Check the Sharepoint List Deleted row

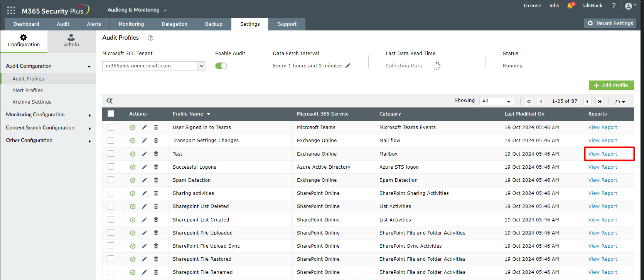pyautogui.click(x=111, y=206)
